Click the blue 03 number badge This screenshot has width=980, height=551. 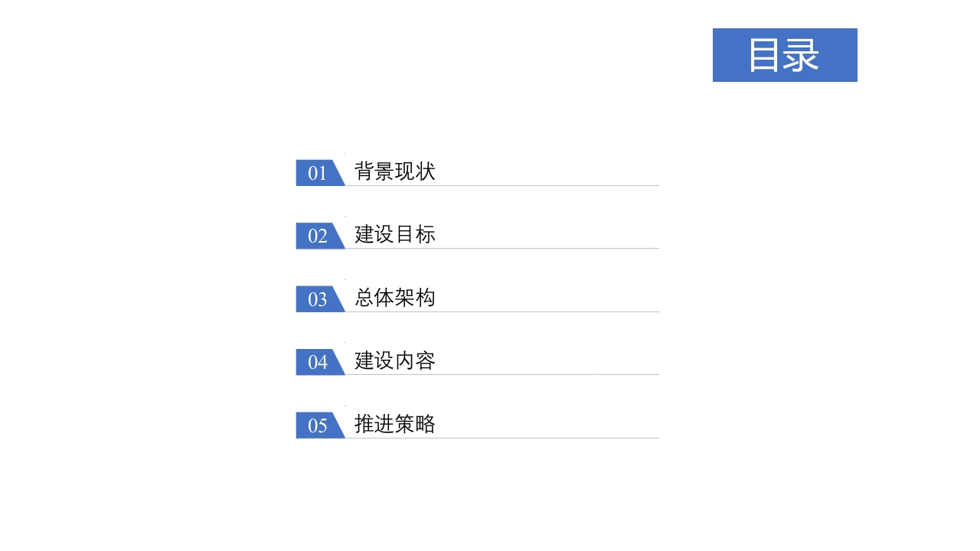click(x=319, y=299)
